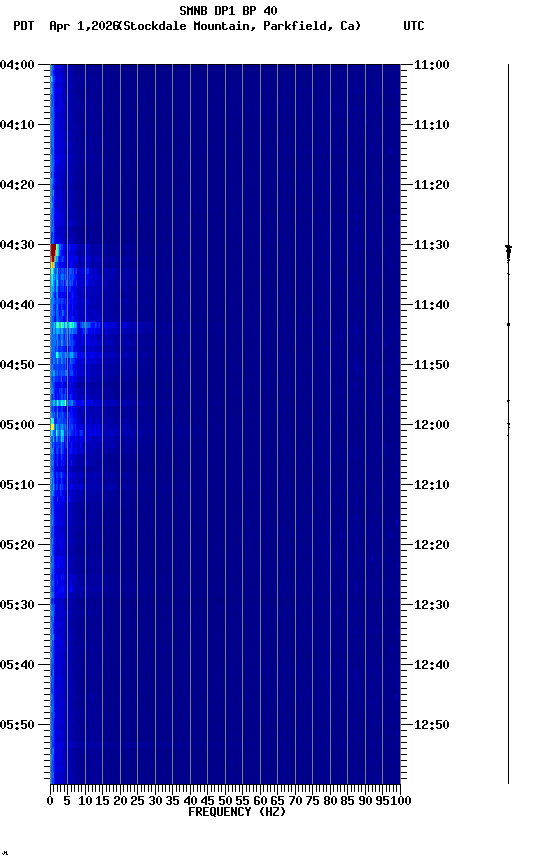Click the 12:50 UTC time label
The image size is (552, 864).
coord(431,725)
